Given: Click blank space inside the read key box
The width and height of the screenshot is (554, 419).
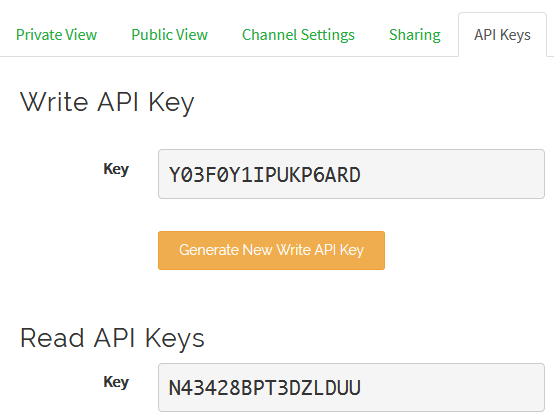Looking at the screenshot, I should click(452, 387).
